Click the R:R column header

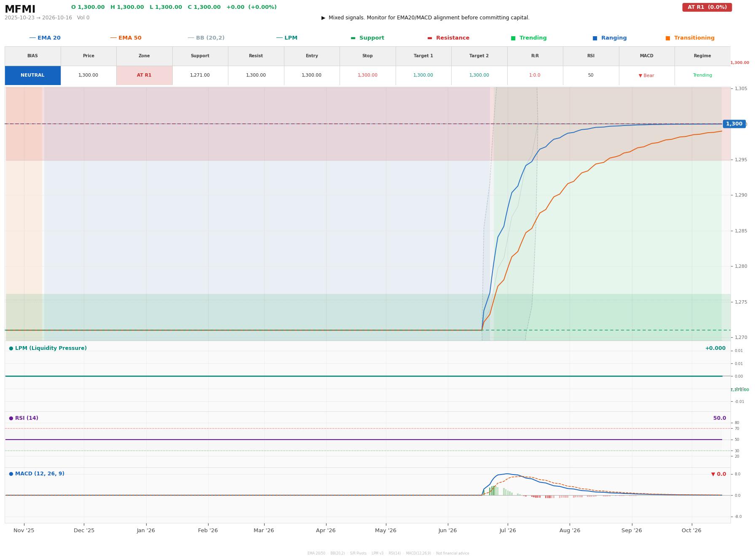535,56
